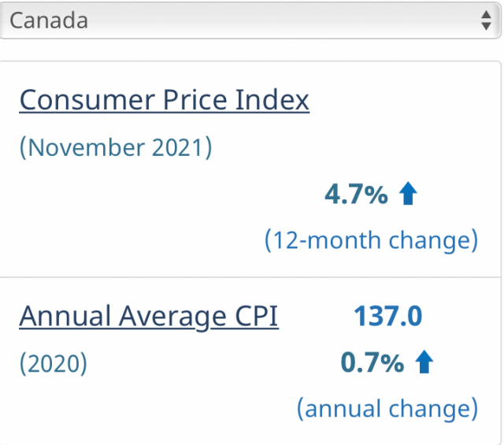Click the 137.0 index value
Viewport: 504px width, 445px height.
(x=387, y=316)
